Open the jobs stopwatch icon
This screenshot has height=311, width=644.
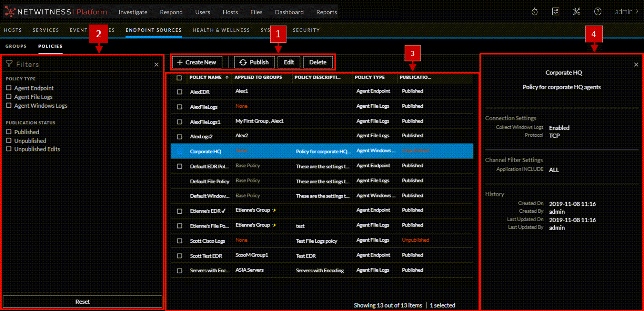coord(534,12)
